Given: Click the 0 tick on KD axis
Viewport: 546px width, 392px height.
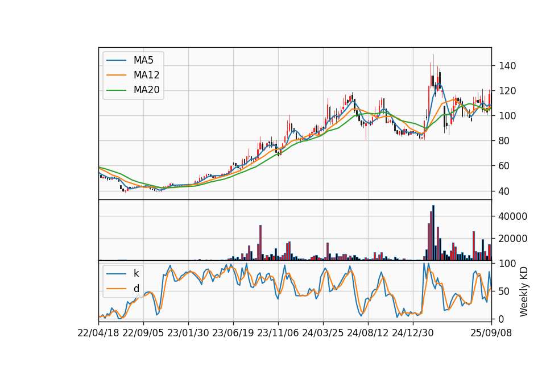Looking at the screenshot, I should click(502, 319).
